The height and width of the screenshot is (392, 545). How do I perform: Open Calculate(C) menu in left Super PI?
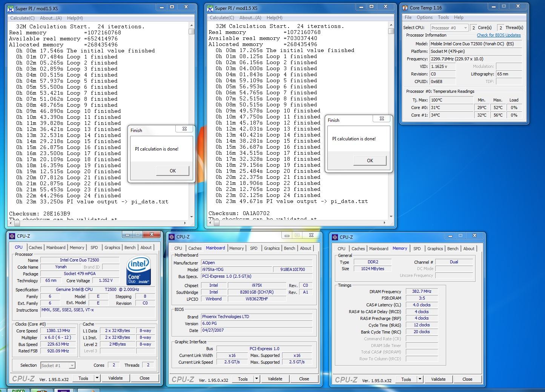click(22, 18)
